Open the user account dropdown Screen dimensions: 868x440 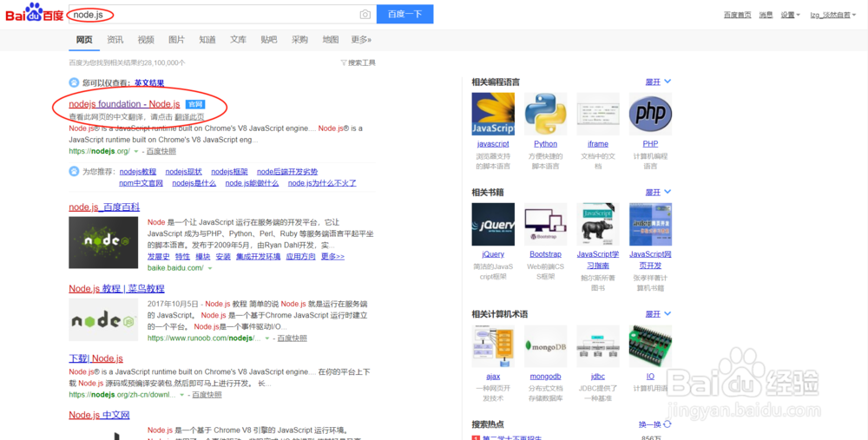pyautogui.click(x=833, y=15)
